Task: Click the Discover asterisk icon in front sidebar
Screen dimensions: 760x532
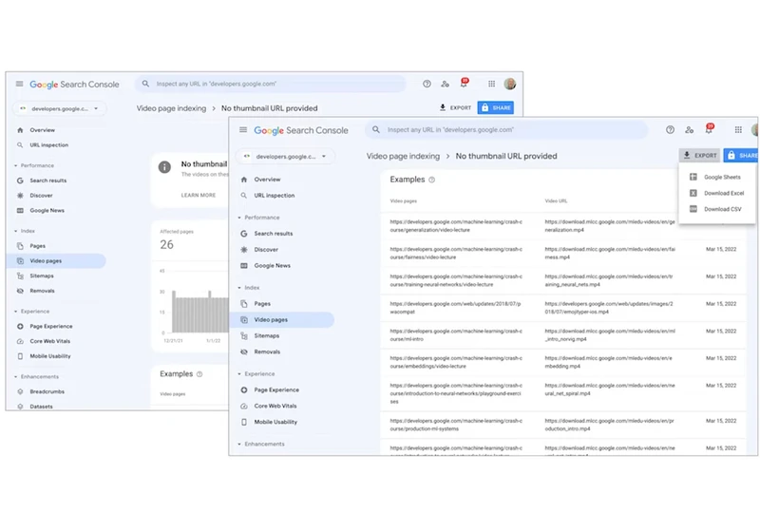Action: (244, 250)
